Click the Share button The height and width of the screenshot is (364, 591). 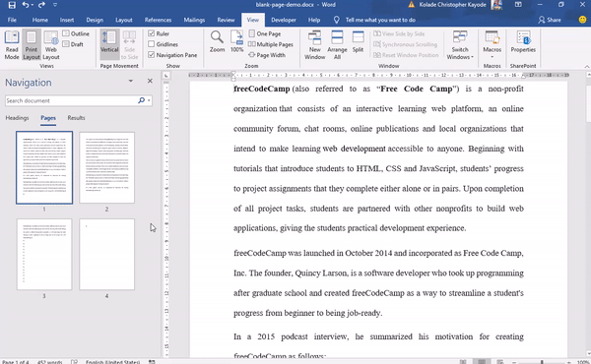[550, 20]
